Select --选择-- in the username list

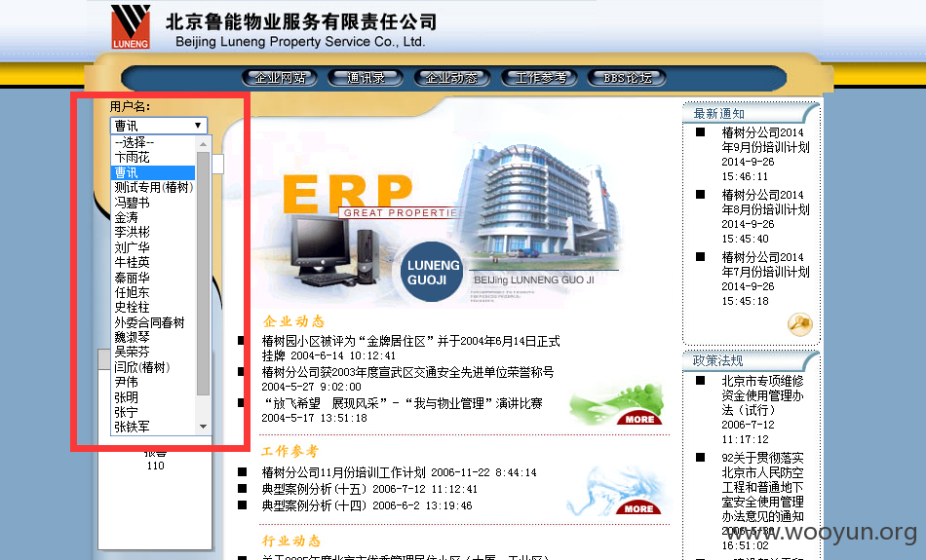coord(153,142)
